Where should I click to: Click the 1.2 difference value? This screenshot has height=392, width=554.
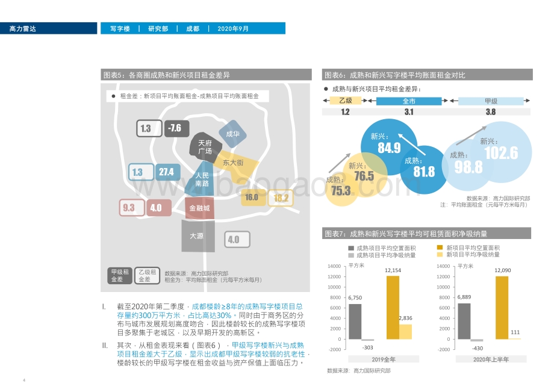click(x=345, y=112)
